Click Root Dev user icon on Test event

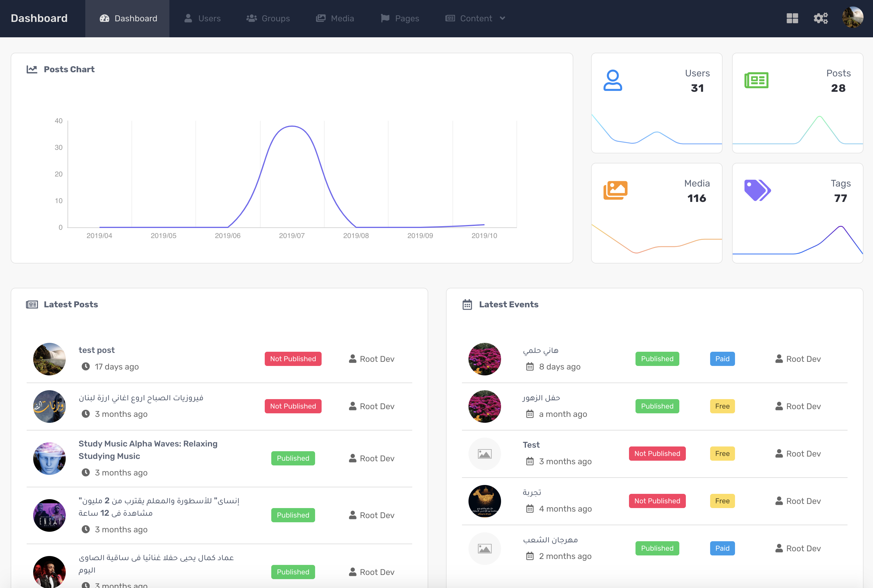pyautogui.click(x=779, y=453)
